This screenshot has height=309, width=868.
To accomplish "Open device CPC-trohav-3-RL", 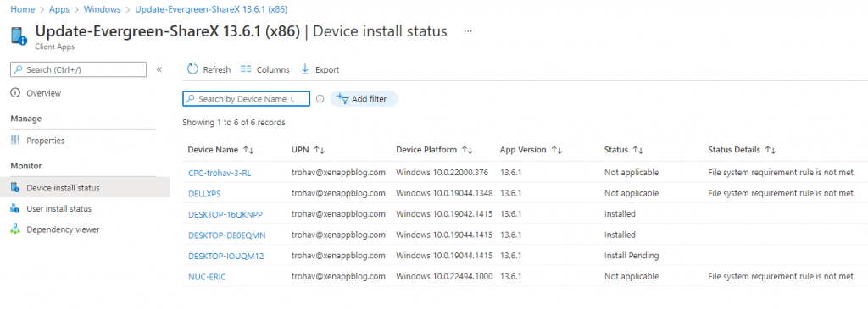I will [220, 173].
